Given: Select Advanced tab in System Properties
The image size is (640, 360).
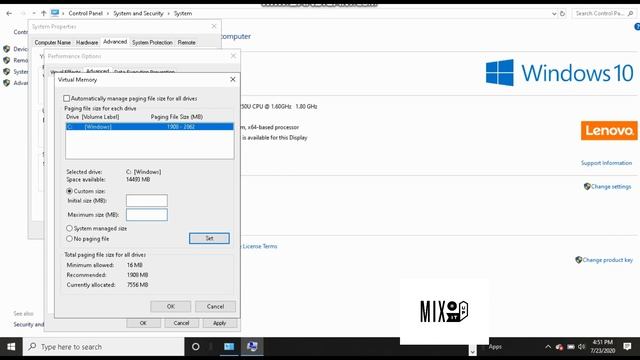Looking at the screenshot, I should coord(115,42).
